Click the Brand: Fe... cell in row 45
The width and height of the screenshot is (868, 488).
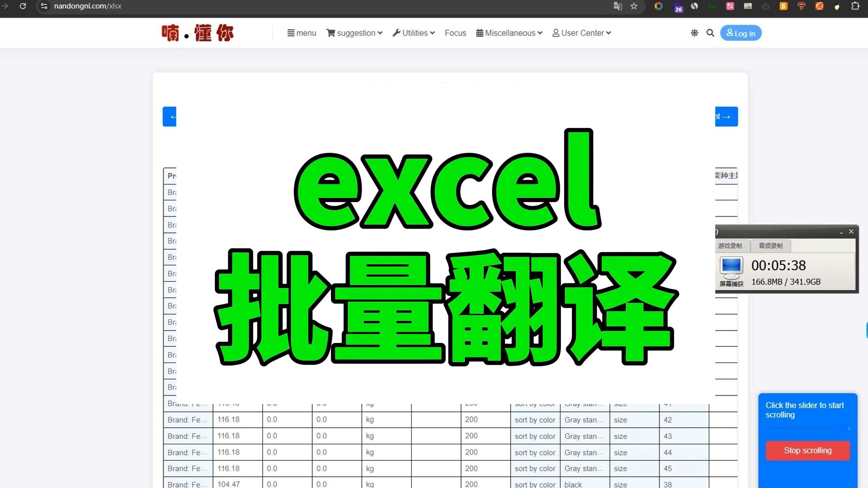188,468
